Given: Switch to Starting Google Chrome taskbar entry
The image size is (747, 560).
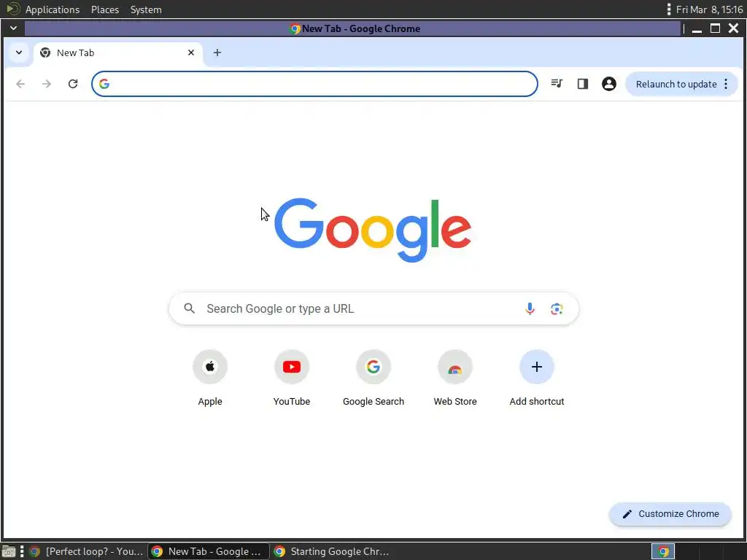Looking at the screenshot, I should [332, 551].
